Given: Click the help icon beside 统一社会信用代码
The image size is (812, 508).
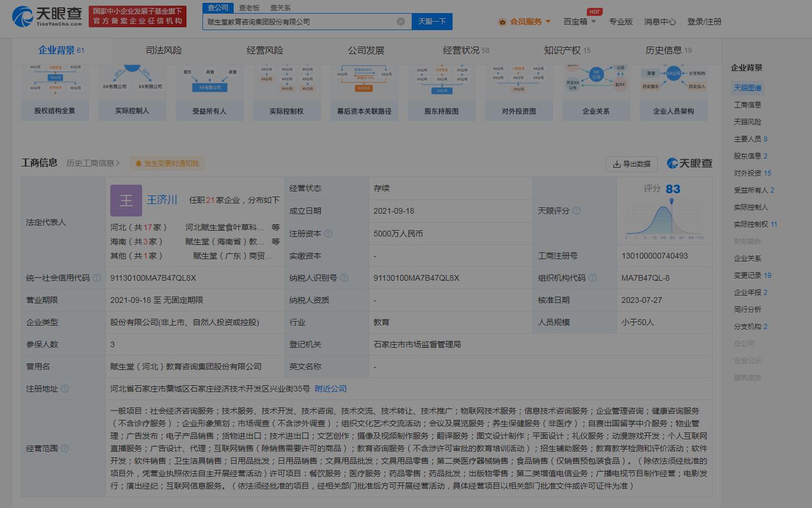Looking at the screenshot, I should tap(97, 278).
